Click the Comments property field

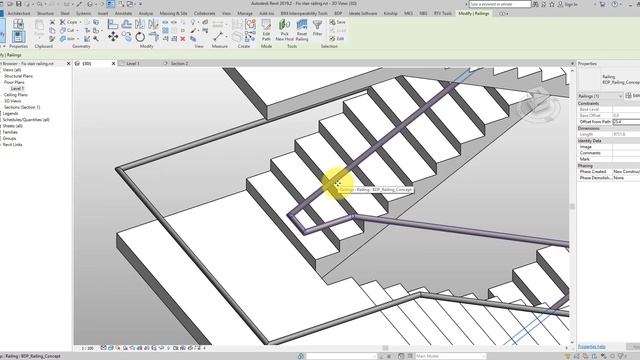click(x=626, y=153)
